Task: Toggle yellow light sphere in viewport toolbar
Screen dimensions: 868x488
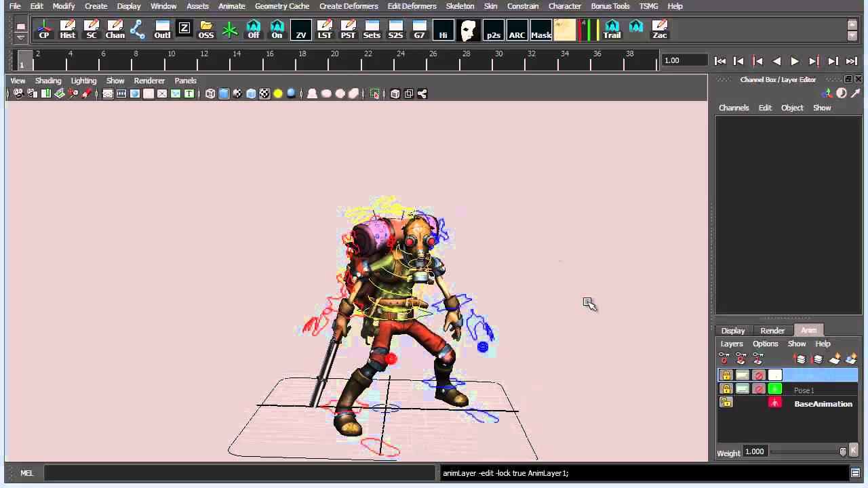Action: [x=278, y=94]
